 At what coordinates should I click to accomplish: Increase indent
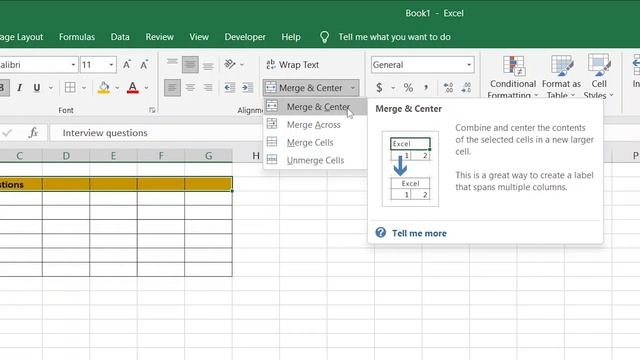[x=247, y=88]
